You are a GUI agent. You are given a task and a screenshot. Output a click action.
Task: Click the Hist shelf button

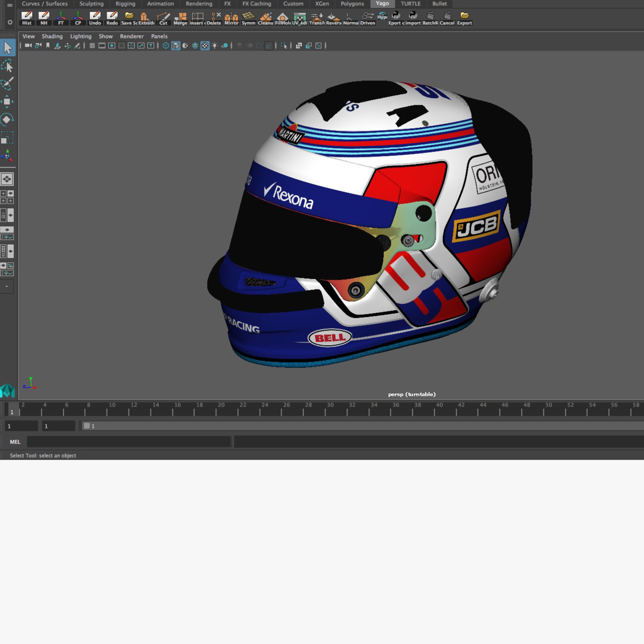pos(27,18)
